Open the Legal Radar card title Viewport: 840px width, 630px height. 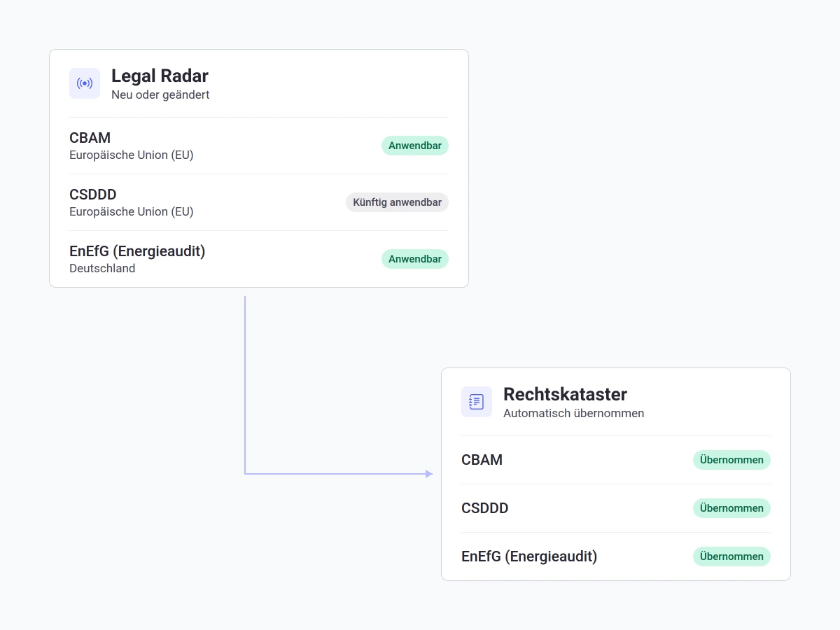point(160,76)
